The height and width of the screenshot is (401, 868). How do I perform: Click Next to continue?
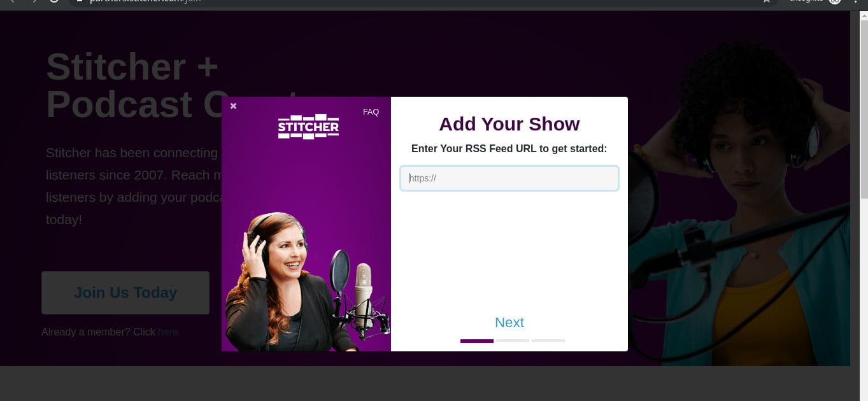click(509, 323)
